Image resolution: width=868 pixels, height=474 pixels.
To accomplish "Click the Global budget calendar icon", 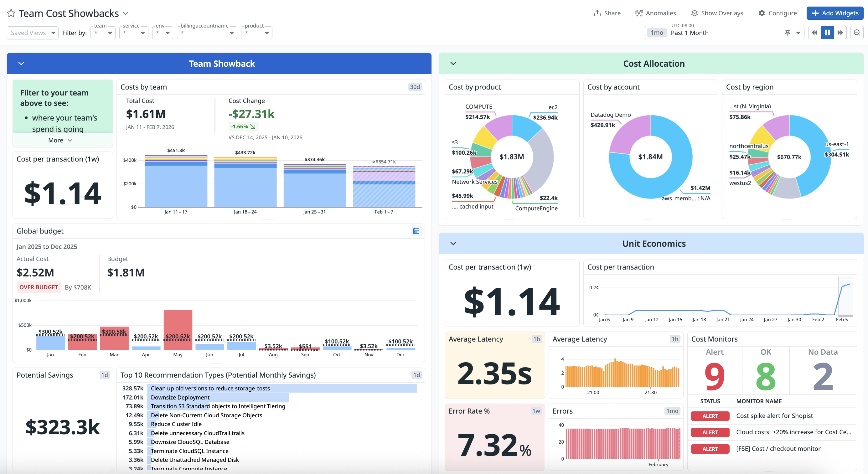I will (416, 231).
